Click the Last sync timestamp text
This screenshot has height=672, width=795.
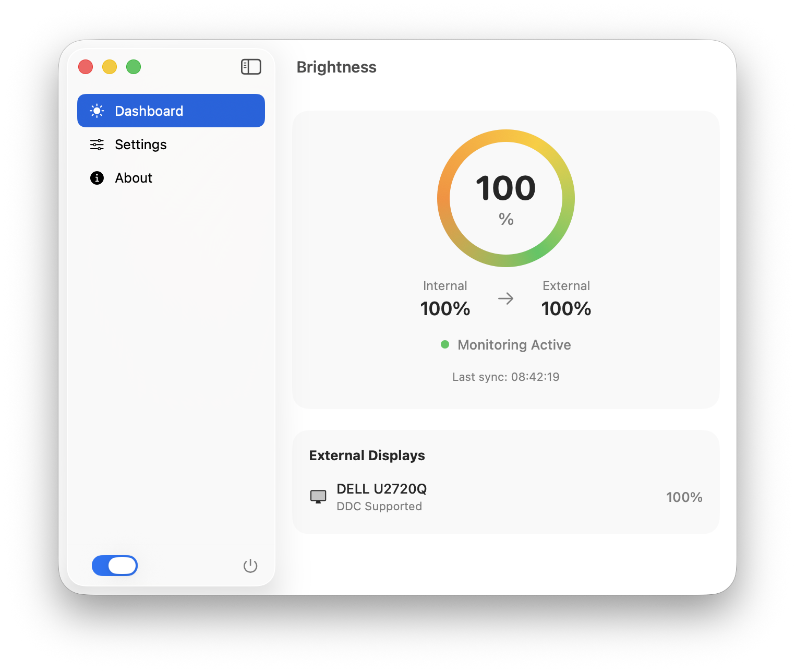click(505, 376)
